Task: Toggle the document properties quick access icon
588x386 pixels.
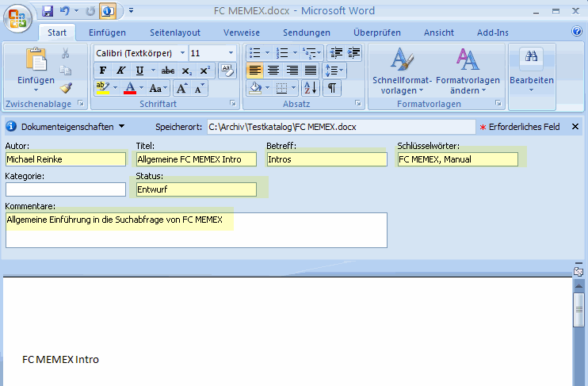Action: [x=108, y=11]
